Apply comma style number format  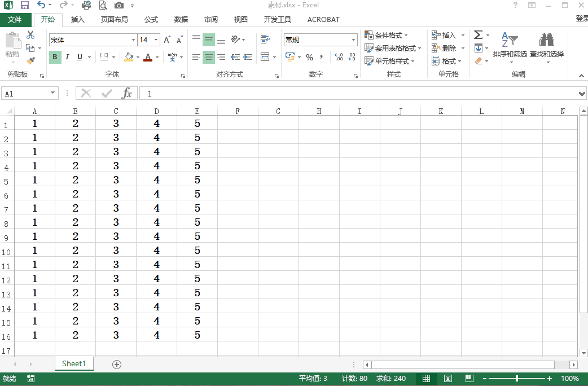coord(322,57)
